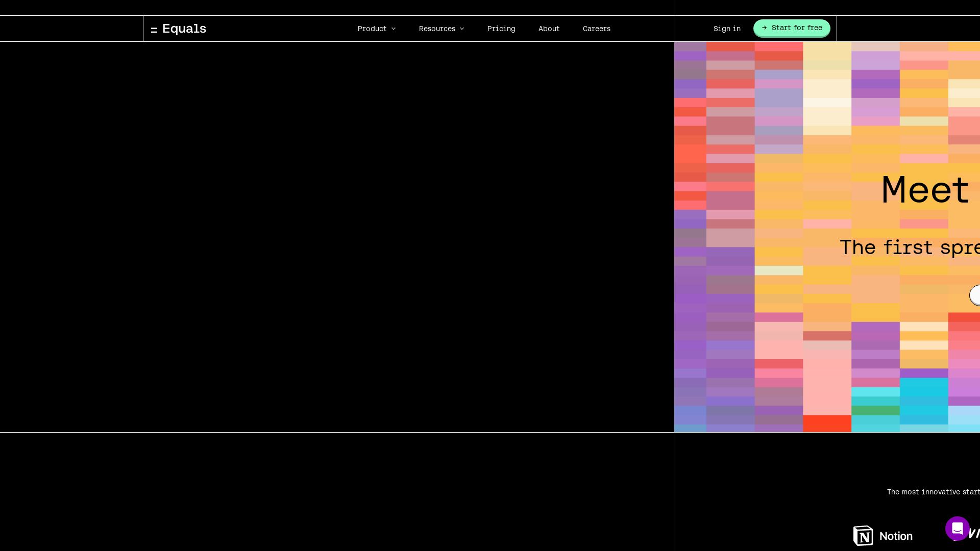Click the Notion cube icon
Image resolution: width=980 pixels, height=551 pixels.
coord(864,536)
